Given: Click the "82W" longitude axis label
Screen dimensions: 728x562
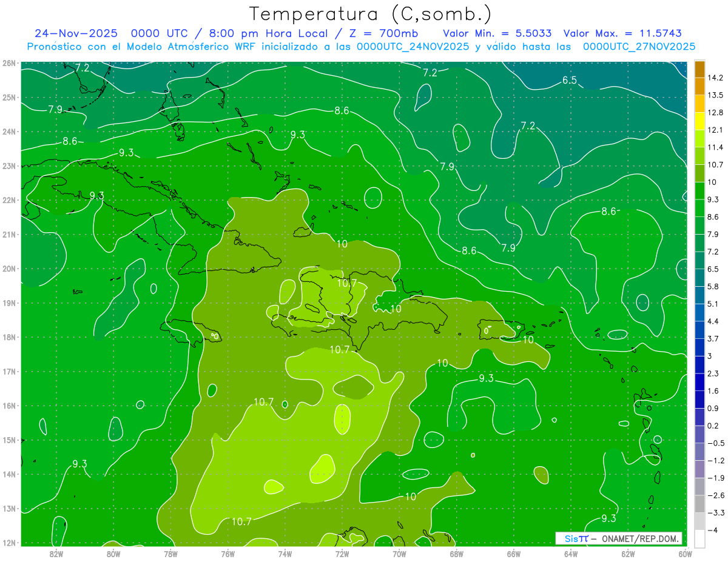Looking at the screenshot, I should (x=56, y=554).
